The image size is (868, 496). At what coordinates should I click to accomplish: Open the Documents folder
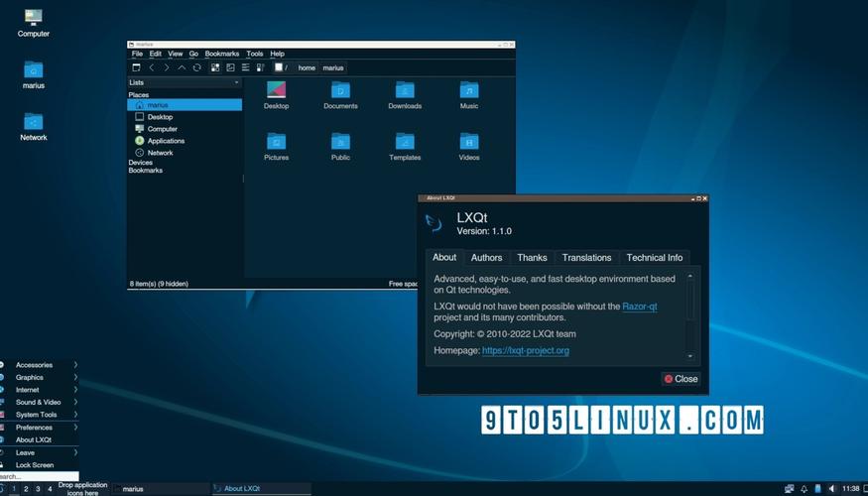[x=340, y=95]
